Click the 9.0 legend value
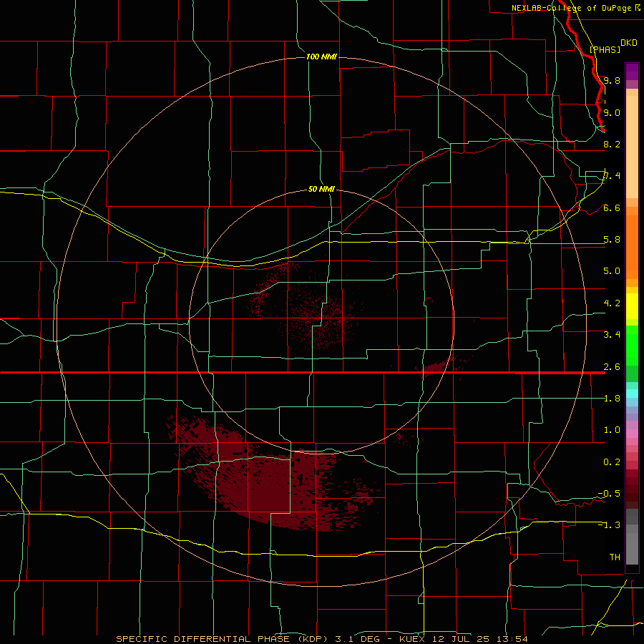Image resolution: width=644 pixels, height=644 pixels. [x=612, y=112]
